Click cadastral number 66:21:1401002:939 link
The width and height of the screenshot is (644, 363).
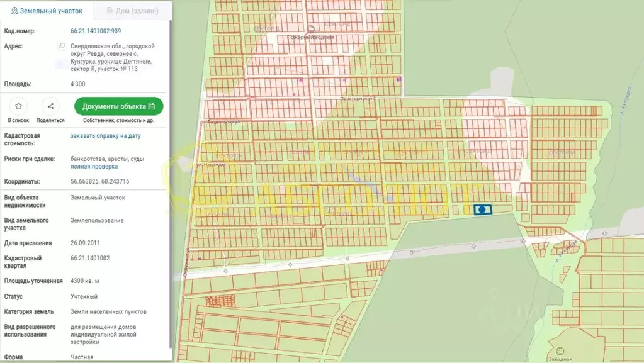point(96,30)
